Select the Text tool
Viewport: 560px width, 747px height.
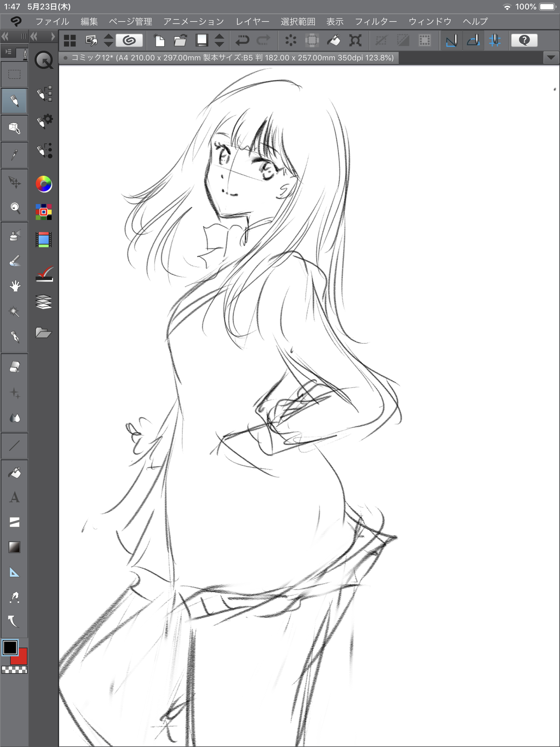point(14,497)
